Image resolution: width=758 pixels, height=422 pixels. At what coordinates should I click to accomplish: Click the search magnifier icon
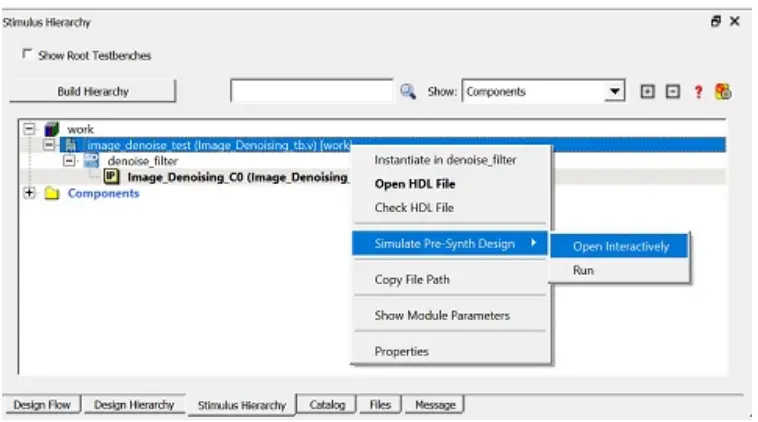(x=407, y=91)
